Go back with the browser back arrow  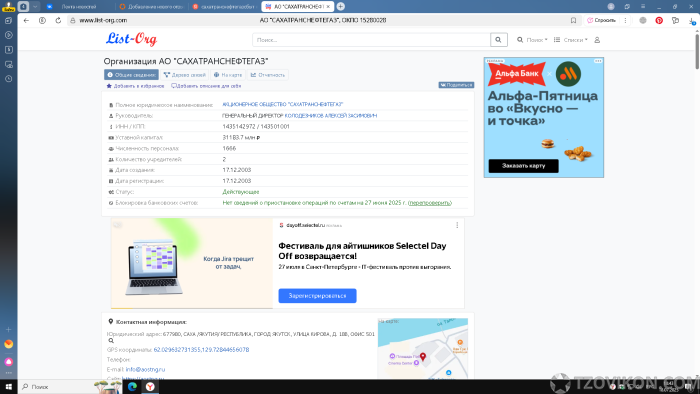click(26, 21)
